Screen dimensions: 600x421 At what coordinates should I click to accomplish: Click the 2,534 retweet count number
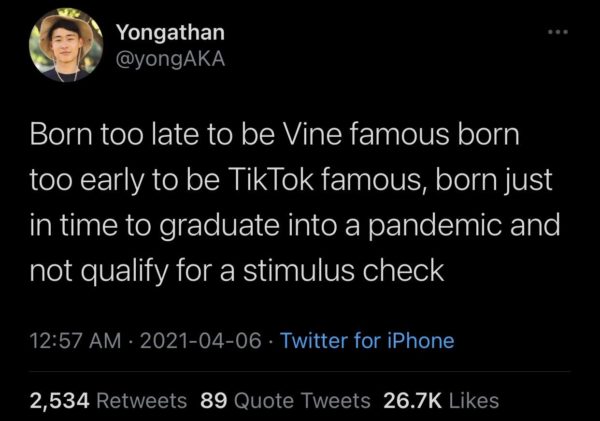(60, 400)
